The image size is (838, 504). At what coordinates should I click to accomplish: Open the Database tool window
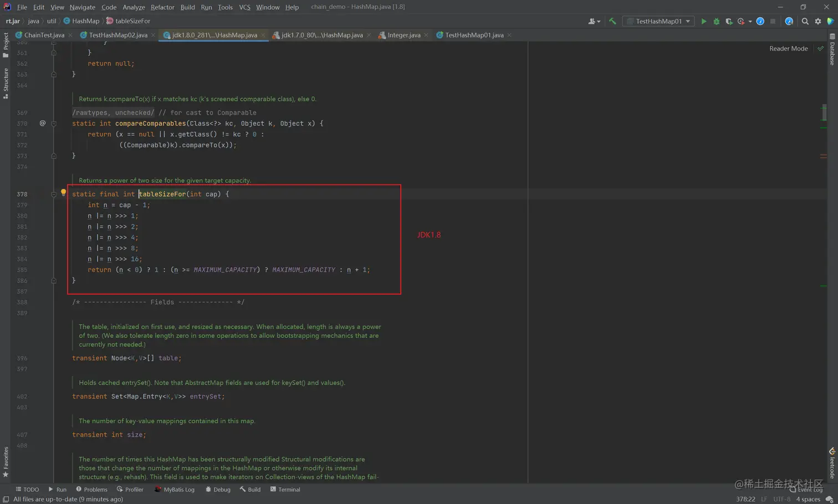click(x=832, y=49)
